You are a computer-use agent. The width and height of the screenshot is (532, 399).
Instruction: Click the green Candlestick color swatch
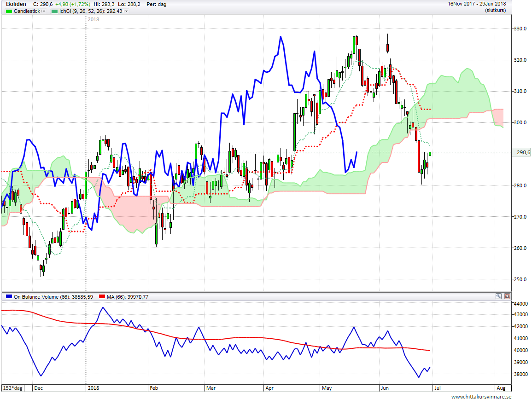[9, 11]
